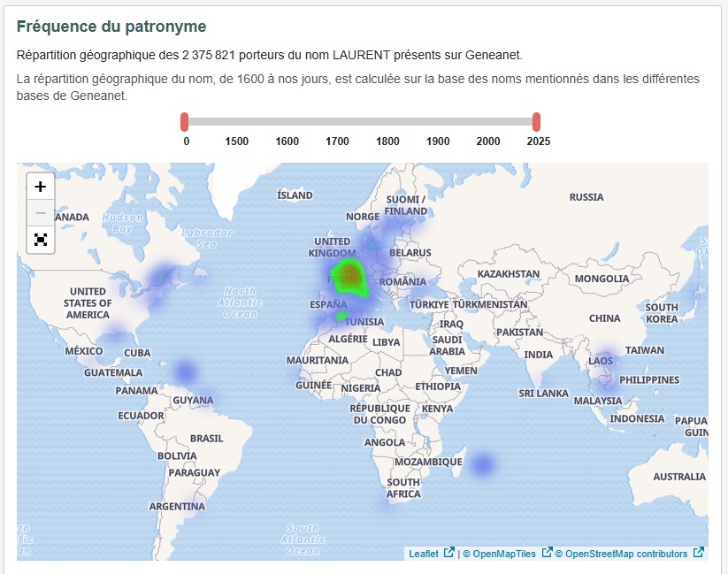The width and height of the screenshot is (728, 574).
Task: Zoom out on the map
Action: point(40,212)
